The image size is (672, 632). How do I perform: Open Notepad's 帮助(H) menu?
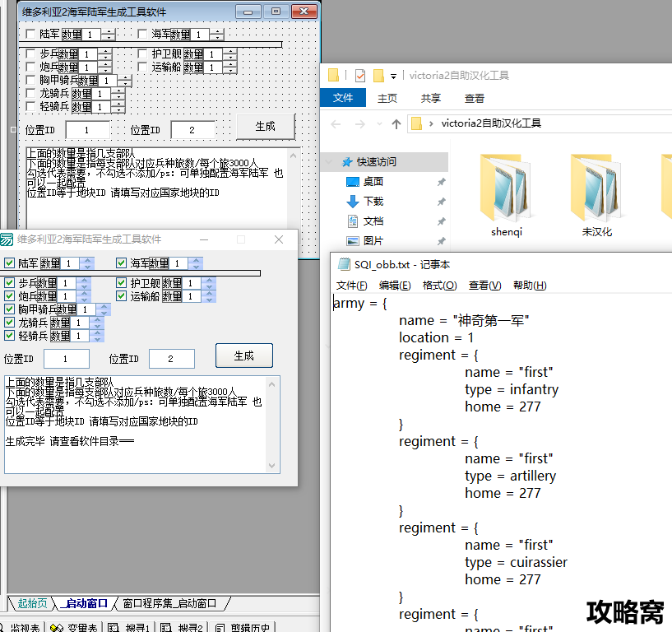[x=530, y=286]
